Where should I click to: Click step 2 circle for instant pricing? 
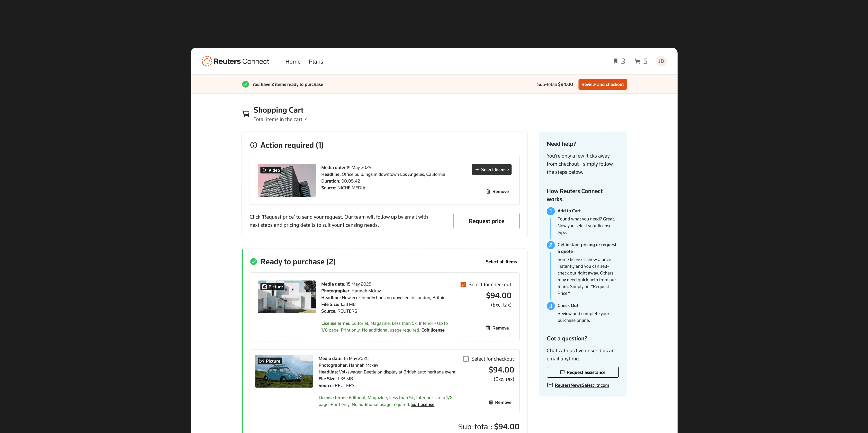[551, 245]
